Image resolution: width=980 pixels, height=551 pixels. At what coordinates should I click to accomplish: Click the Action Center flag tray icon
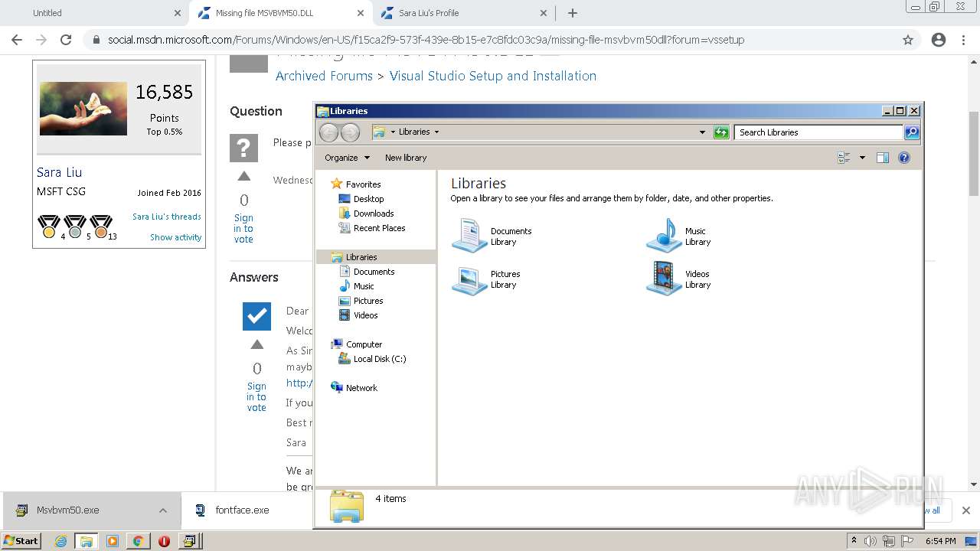pyautogui.click(x=907, y=541)
